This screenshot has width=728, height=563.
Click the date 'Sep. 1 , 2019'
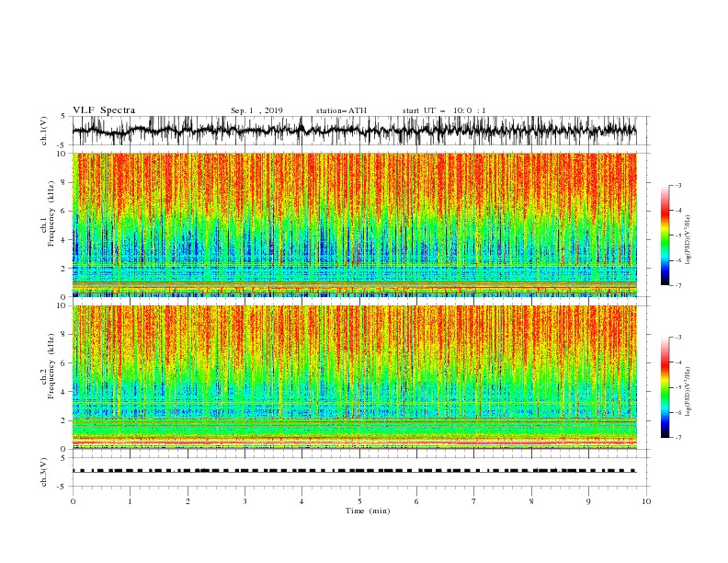(x=256, y=110)
